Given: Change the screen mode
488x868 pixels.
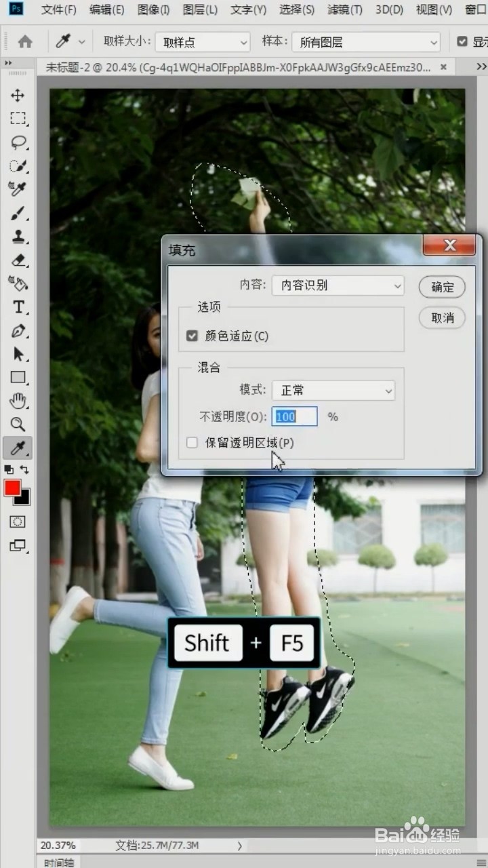Looking at the screenshot, I should [18, 545].
